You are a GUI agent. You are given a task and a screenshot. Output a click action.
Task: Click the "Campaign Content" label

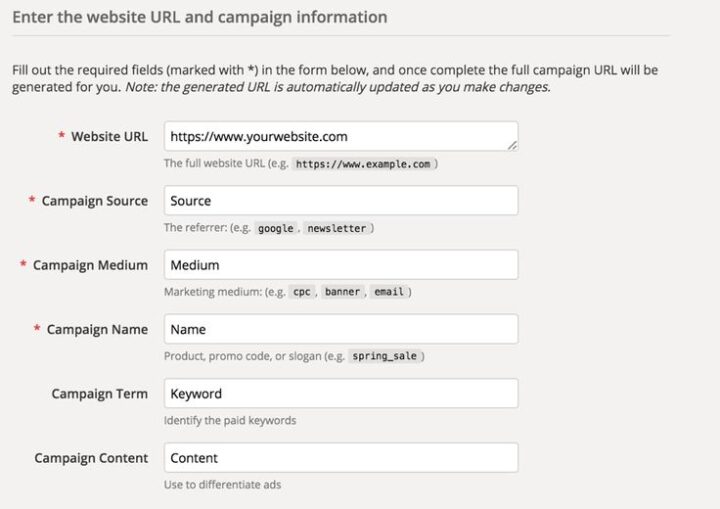point(91,458)
